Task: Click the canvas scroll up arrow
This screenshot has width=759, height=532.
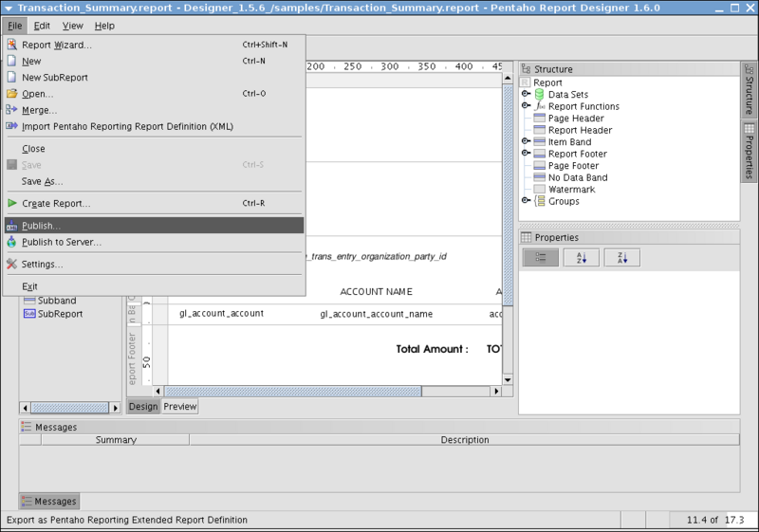Action: click(x=508, y=78)
